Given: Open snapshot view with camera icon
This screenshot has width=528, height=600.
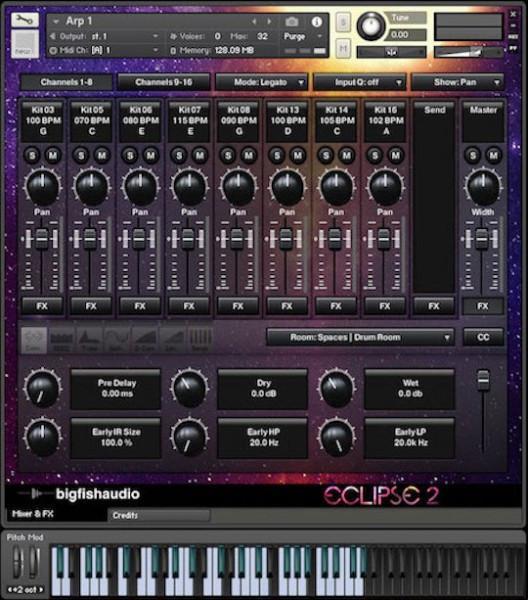Looking at the screenshot, I should (292, 22).
